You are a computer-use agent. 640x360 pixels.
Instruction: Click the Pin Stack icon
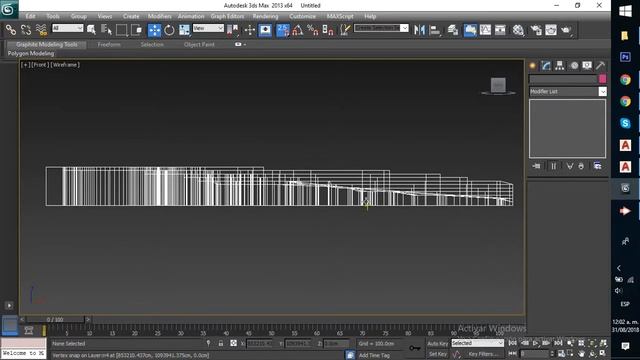click(x=536, y=166)
